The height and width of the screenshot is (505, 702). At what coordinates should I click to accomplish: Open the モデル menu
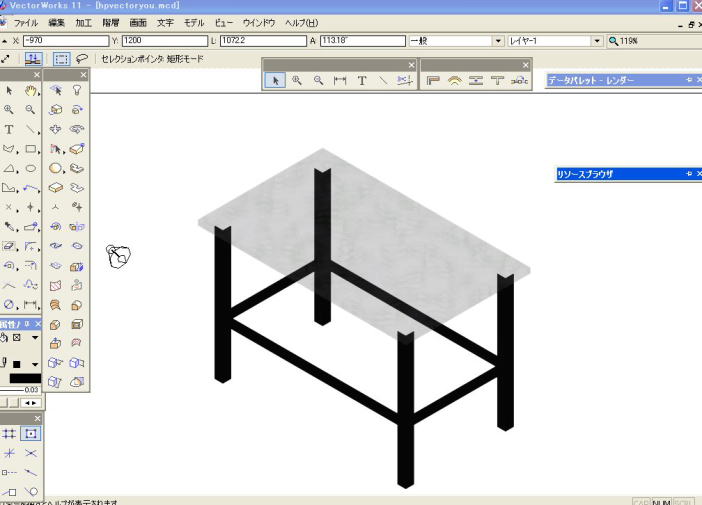pos(194,23)
